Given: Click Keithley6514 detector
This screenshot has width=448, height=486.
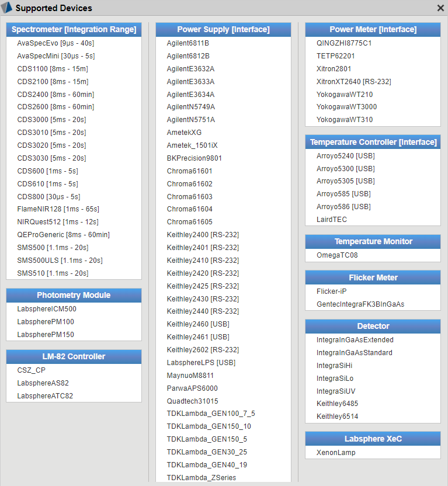Looking at the screenshot, I should point(338,416).
